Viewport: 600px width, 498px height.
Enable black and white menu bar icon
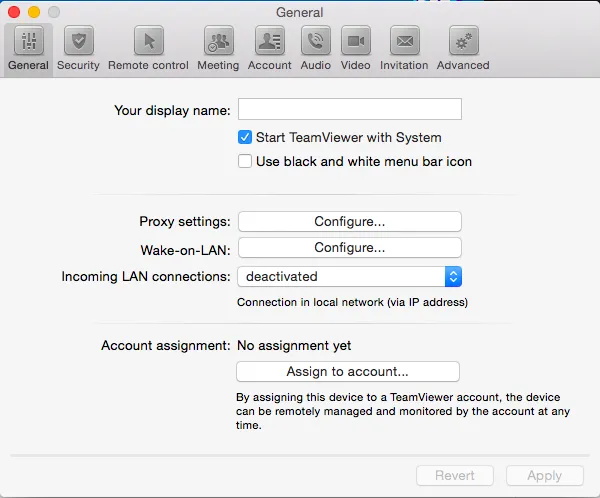245,161
